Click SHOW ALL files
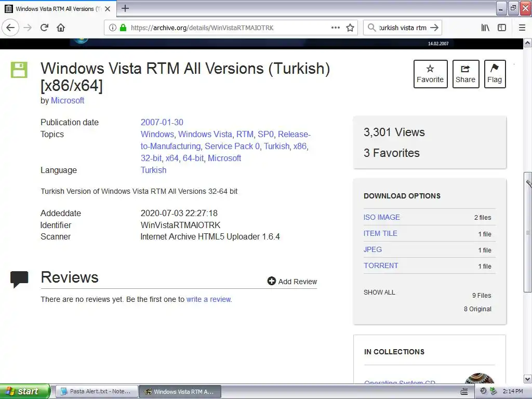The height and width of the screenshot is (399, 532). click(379, 292)
